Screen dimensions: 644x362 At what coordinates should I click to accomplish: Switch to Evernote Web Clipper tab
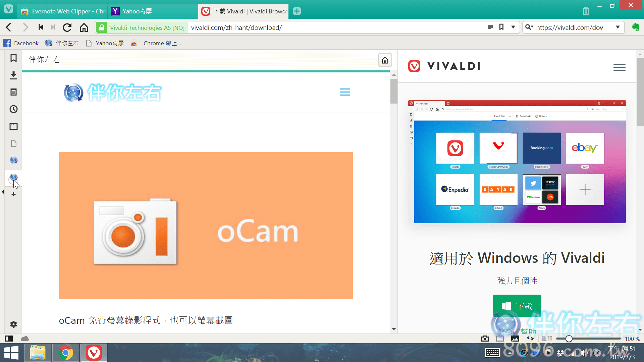pyautogui.click(x=62, y=11)
